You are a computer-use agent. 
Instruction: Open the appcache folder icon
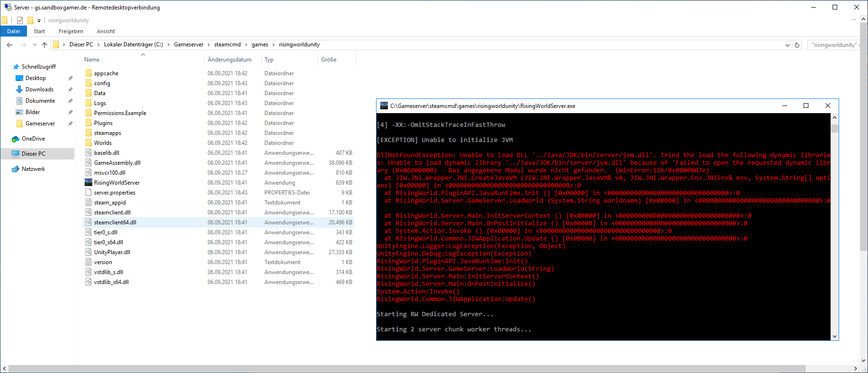(88, 73)
